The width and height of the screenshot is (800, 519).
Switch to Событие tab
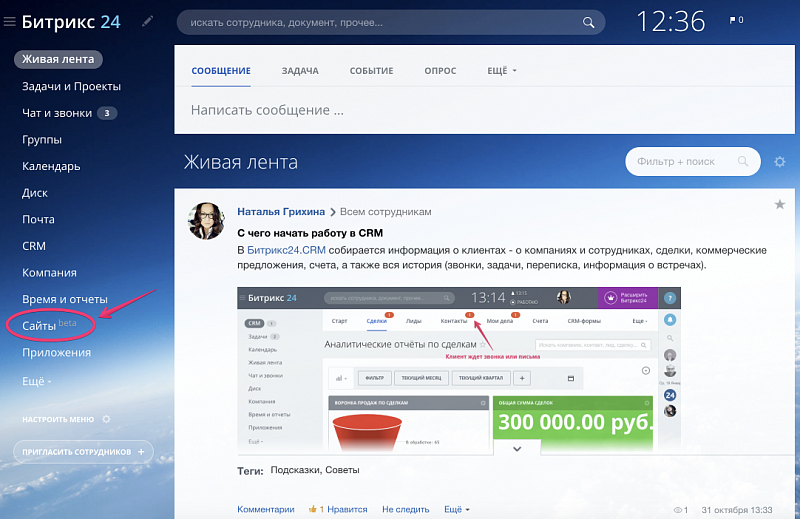tap(371, 70)
